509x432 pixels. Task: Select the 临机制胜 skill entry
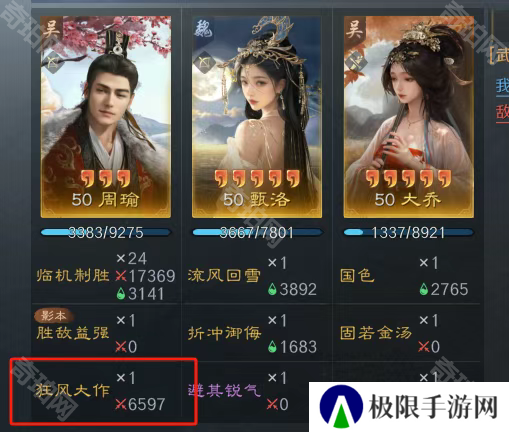click(x=73, y=275)
